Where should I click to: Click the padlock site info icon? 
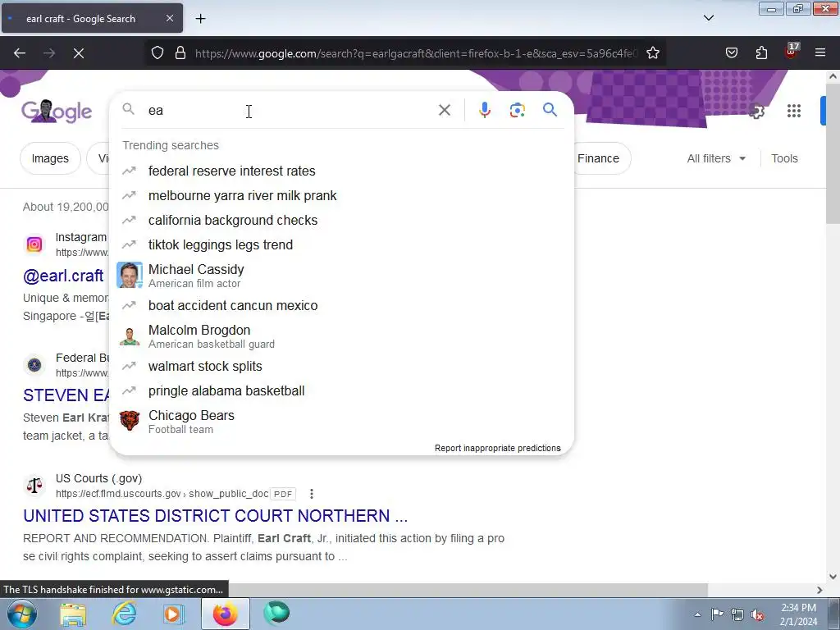tap(180, 53)
